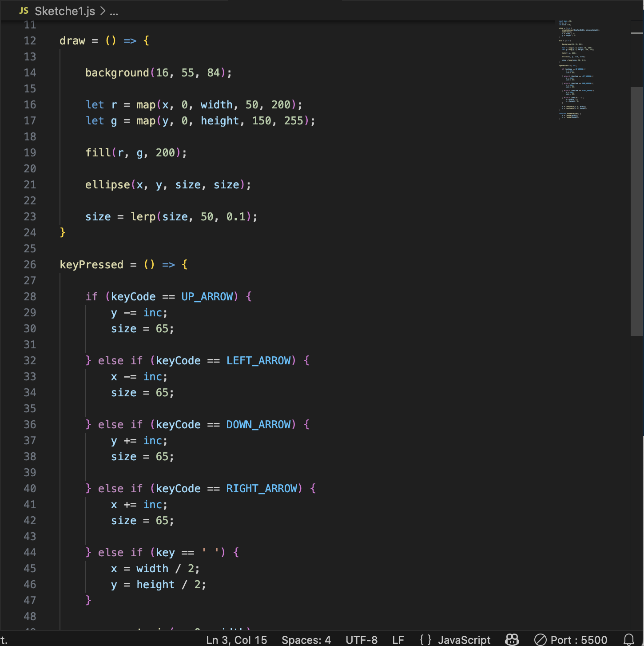Change end of line sequence LF

[x=398, y=640]
